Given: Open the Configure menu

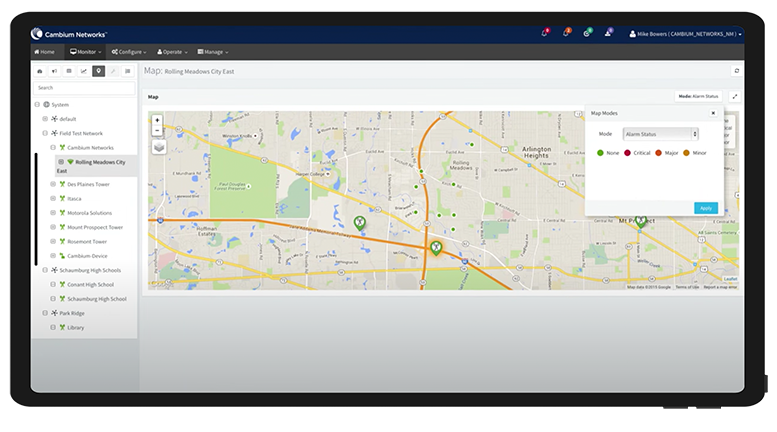Looking at the screenshot, I should click(129, 52).
